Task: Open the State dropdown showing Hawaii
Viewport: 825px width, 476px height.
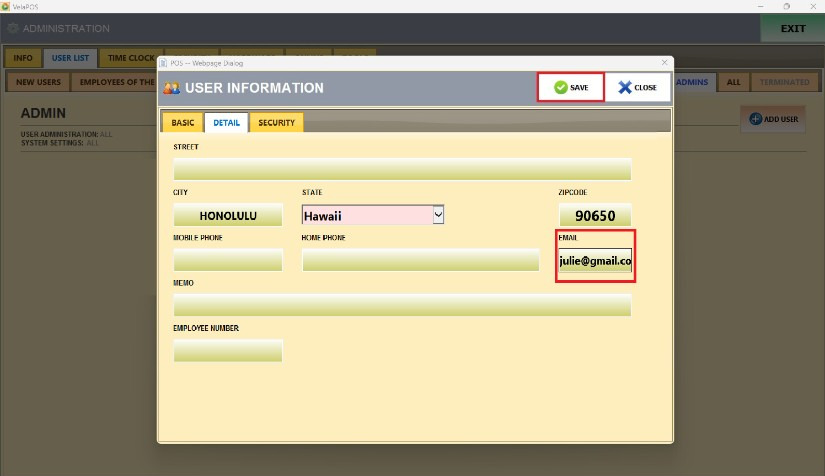Action: [x=373, y=215]
